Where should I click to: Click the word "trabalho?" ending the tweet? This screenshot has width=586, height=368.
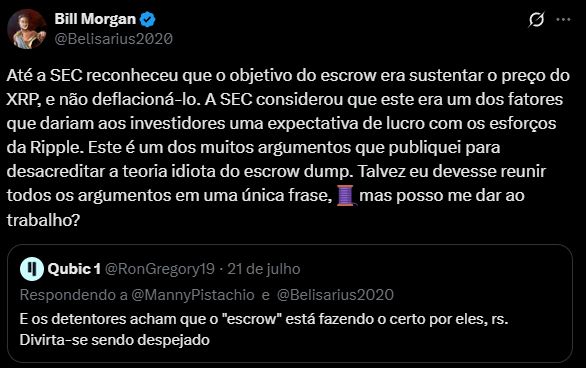(43, 220)
